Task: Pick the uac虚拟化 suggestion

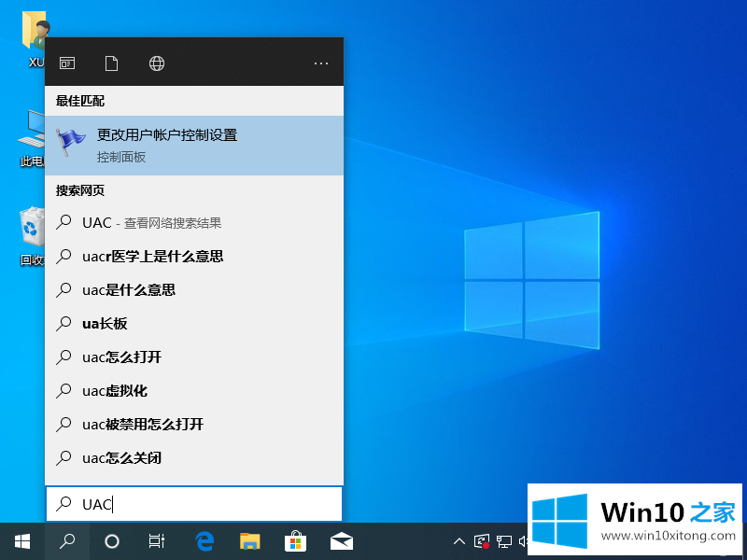Action: click(194, 390)
